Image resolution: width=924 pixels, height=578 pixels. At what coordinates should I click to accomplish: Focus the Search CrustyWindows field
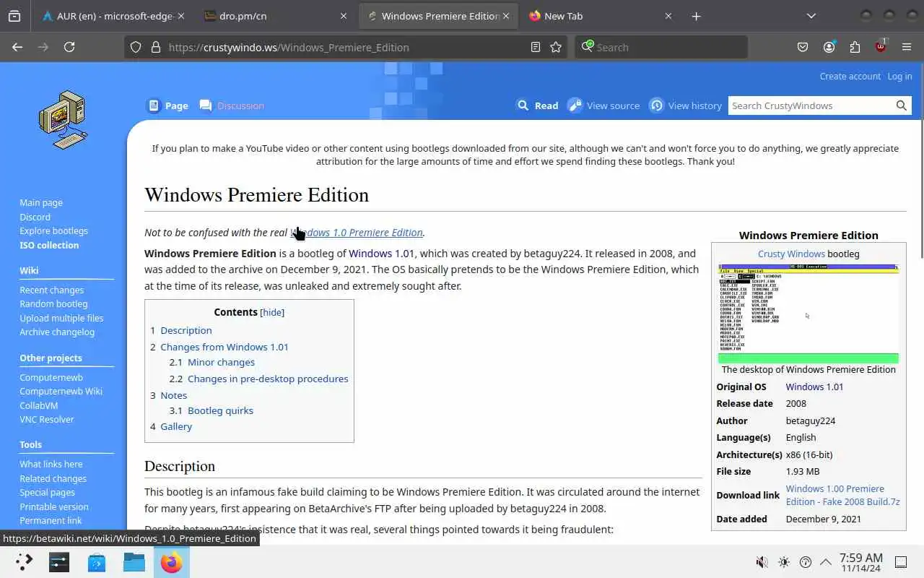811,105
